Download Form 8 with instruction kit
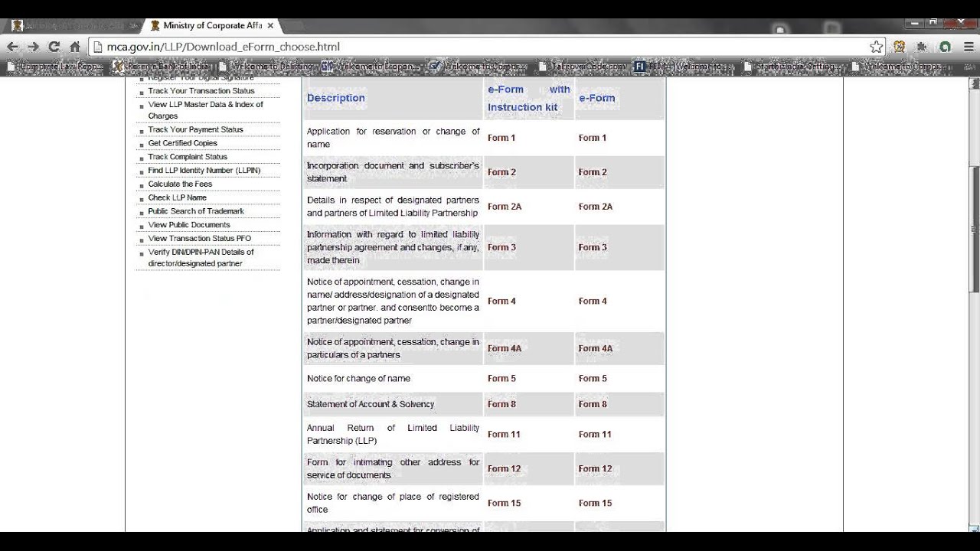The image size is (980, 551). (501, 404)
